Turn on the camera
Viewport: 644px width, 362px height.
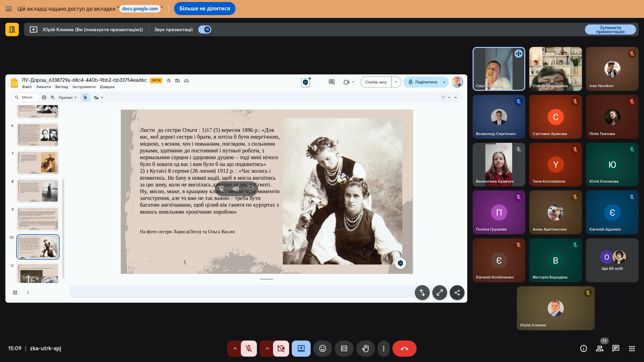pos(281,349)
